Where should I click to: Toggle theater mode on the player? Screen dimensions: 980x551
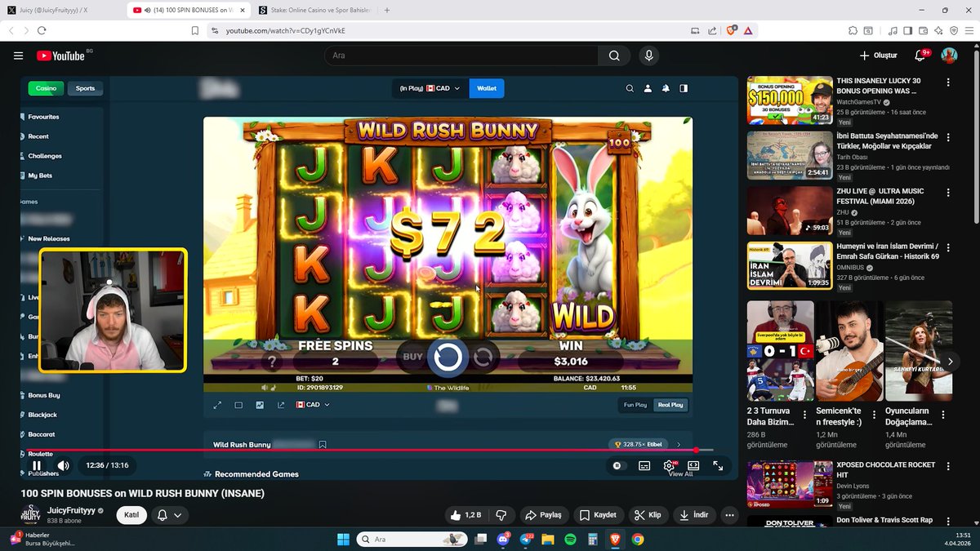[x=693, y=465]
